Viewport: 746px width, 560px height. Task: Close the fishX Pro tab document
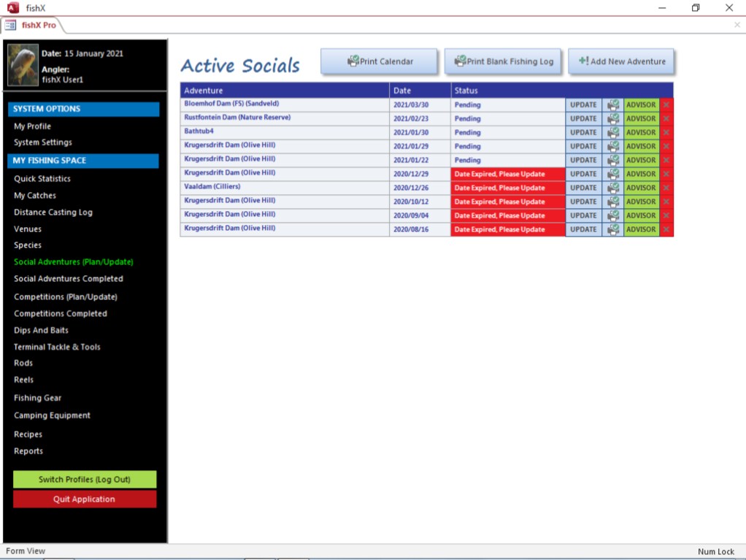(737, 25)
